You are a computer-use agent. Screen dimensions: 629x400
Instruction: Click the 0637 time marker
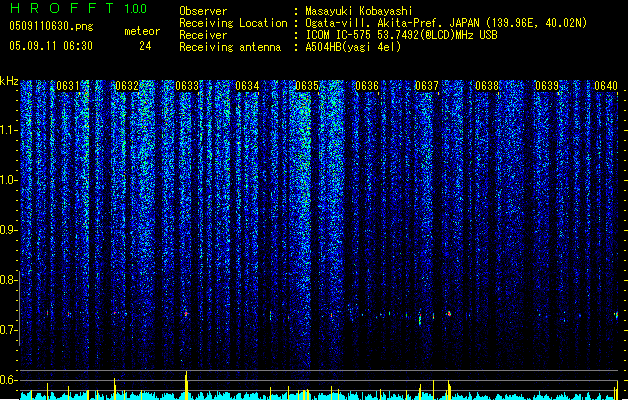point(427,86)
